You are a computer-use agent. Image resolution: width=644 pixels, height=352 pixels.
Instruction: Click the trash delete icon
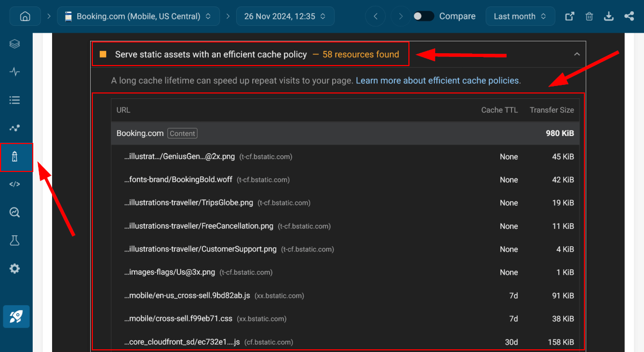(589, 16)
